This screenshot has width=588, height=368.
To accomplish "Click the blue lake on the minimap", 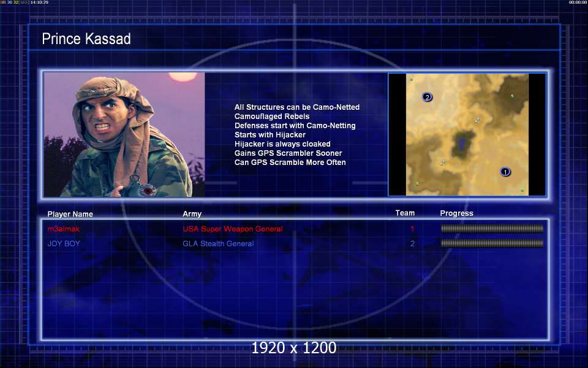I will coord(462,143).
